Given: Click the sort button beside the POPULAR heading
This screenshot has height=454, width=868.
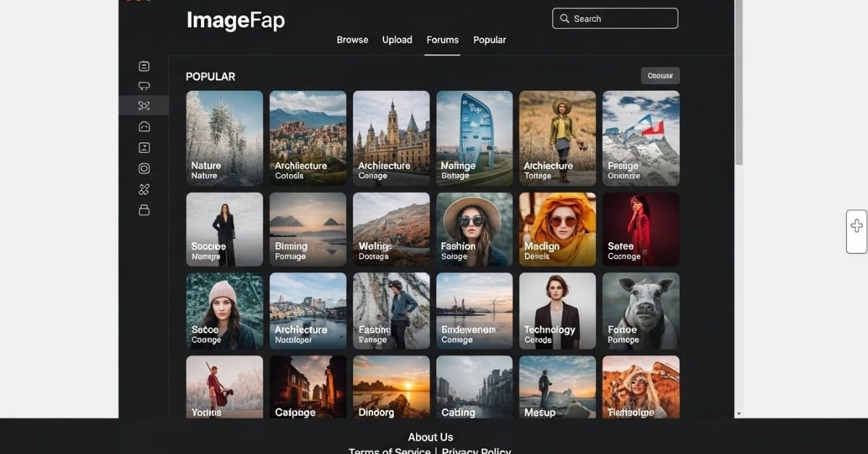Looking at the screenshot, I should pyautogui.click(x=660, y=75).
